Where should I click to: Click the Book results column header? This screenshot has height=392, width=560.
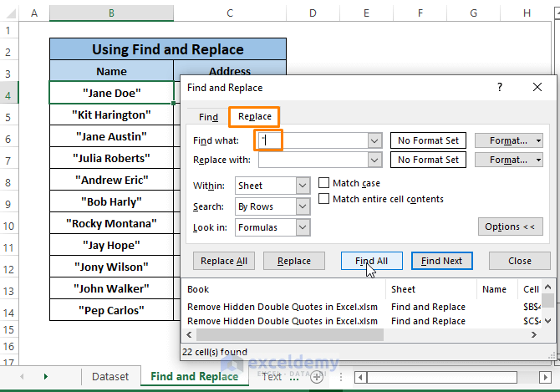coord(285,289)
